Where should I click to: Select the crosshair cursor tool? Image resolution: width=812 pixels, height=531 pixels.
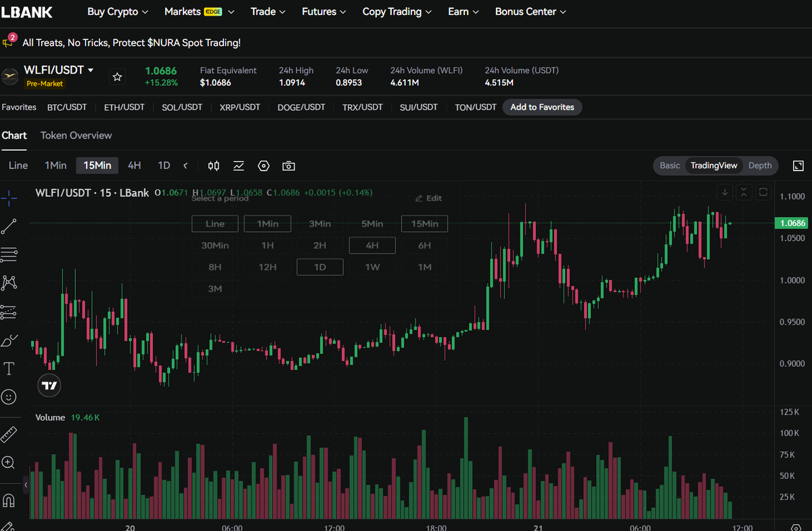coord(9,198)
